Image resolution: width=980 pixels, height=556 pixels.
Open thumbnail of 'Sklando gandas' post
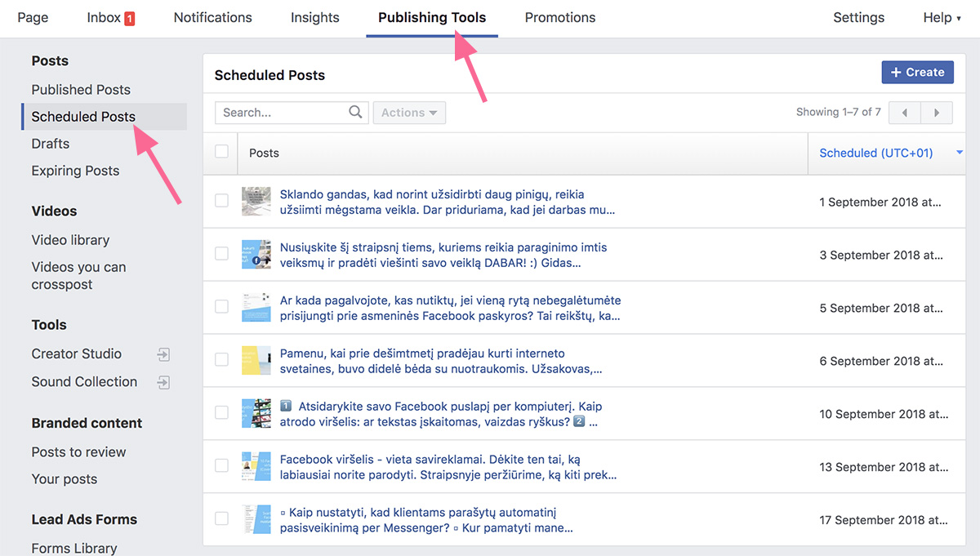click(256, 202)
